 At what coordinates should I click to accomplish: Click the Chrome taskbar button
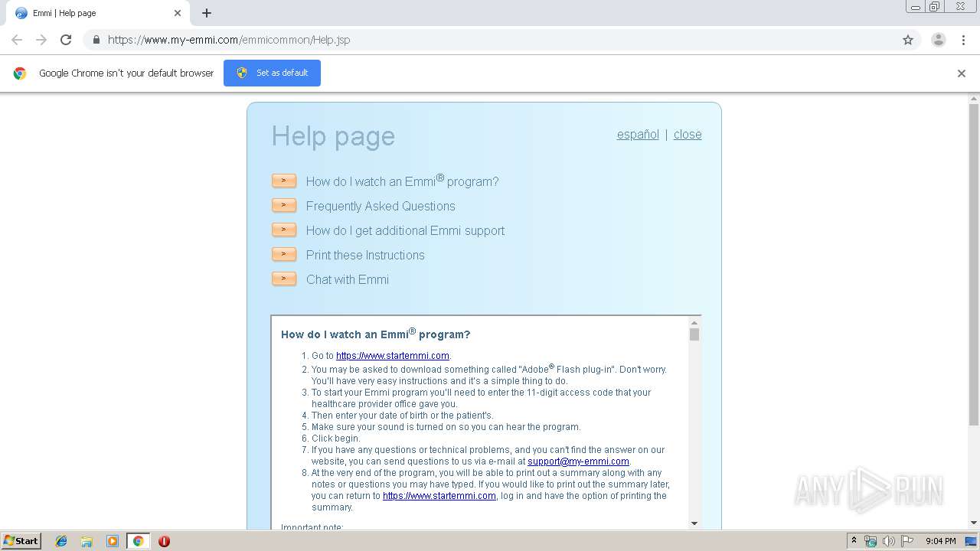pos(138,541)
